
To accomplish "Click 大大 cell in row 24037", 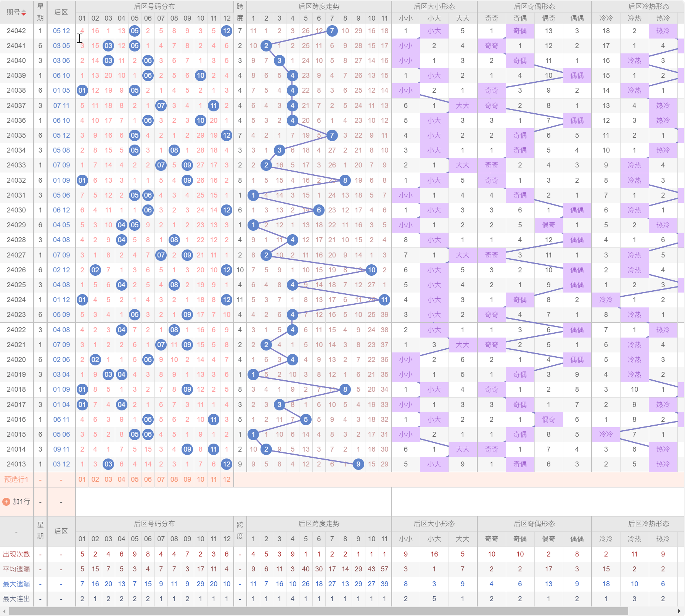I will pos(463,106).
